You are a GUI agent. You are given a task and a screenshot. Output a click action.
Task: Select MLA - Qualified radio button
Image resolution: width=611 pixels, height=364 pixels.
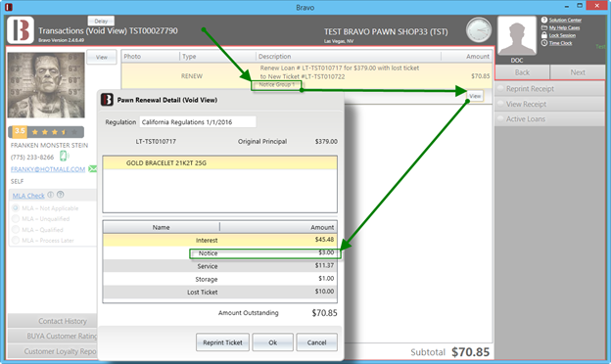(16, 229)
